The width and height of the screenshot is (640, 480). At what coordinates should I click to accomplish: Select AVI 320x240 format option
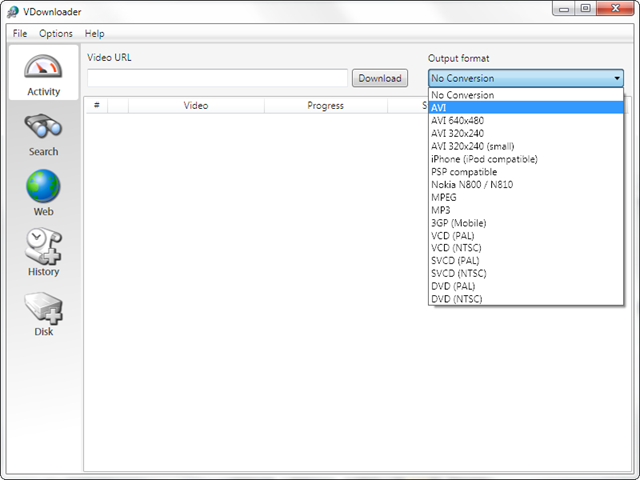[x=526, y=133]
